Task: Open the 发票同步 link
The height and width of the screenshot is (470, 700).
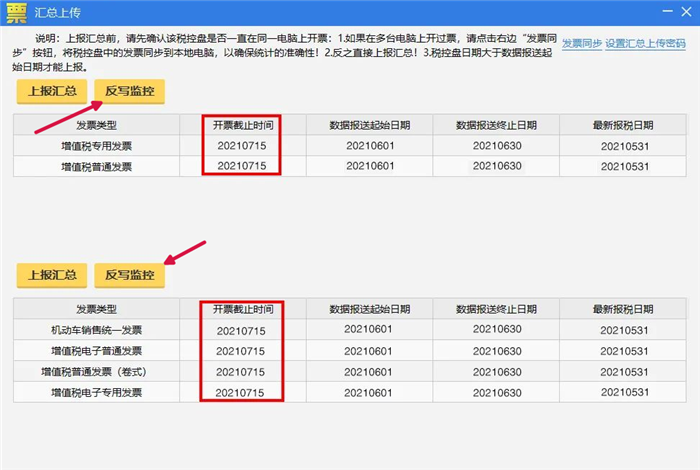Action: tap(582, 43)
